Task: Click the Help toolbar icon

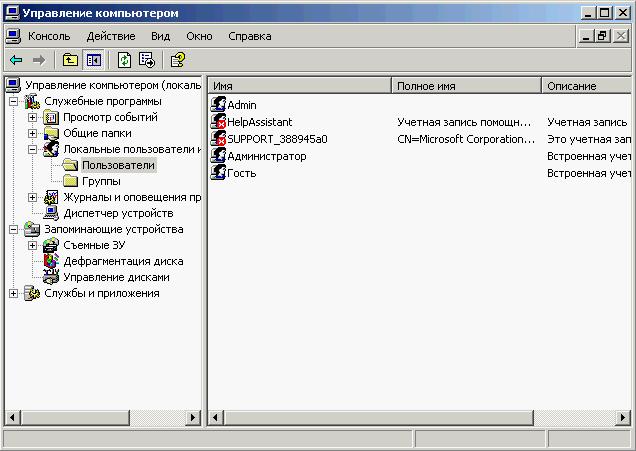Action: coord(178,60)
